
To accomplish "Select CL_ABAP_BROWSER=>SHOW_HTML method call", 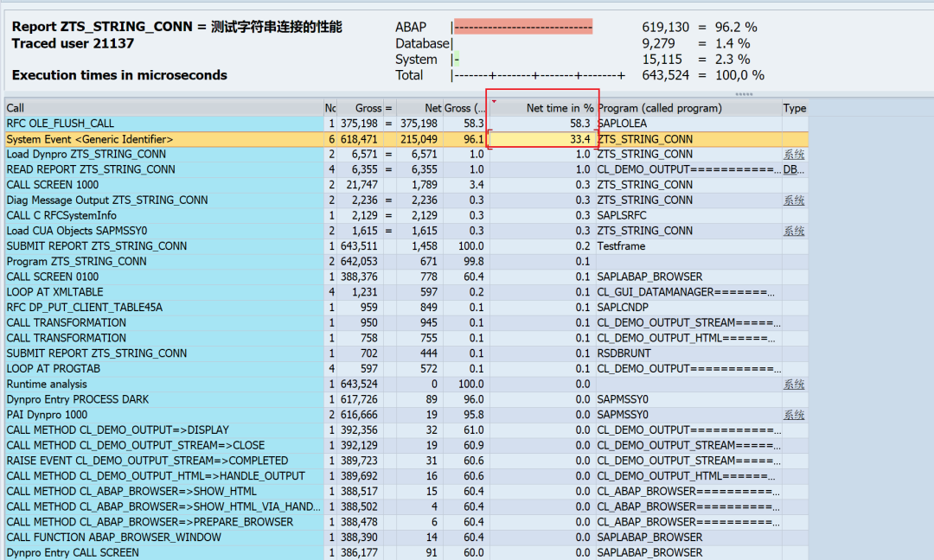I will [x=163, y=492].
